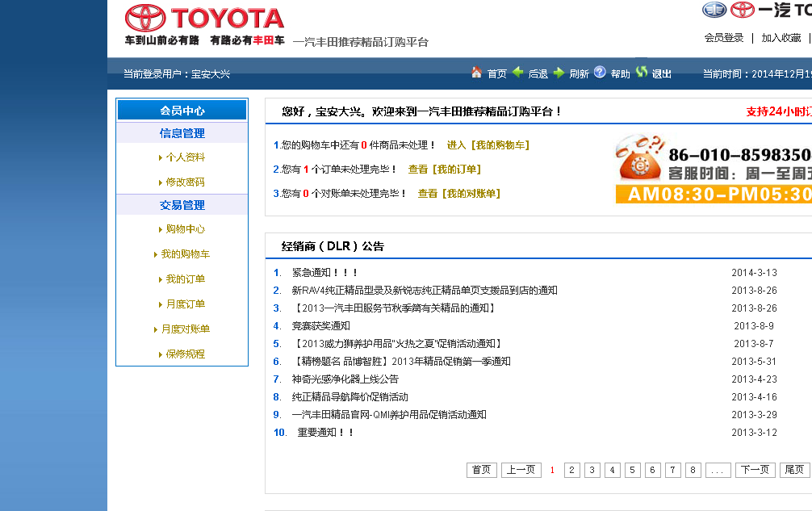Click the 下一页 pagination button

(x=755, y=470)
